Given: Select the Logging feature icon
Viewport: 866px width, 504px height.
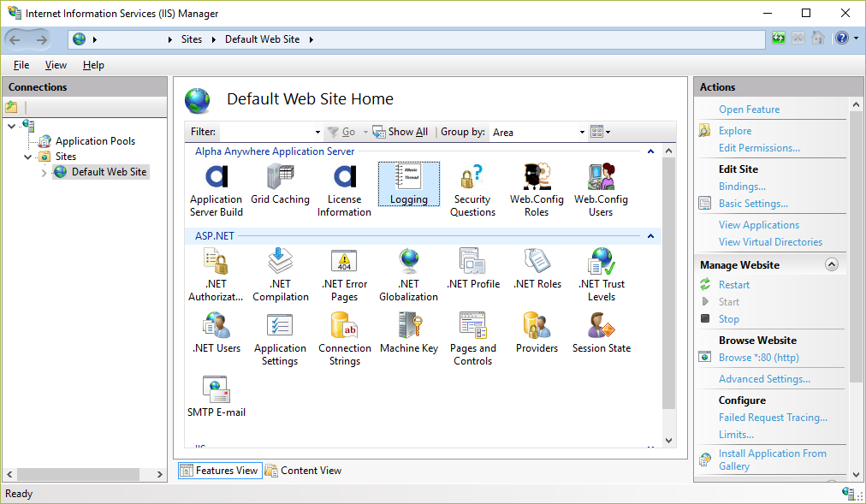Looking at the screenshot, I should 409,184.
